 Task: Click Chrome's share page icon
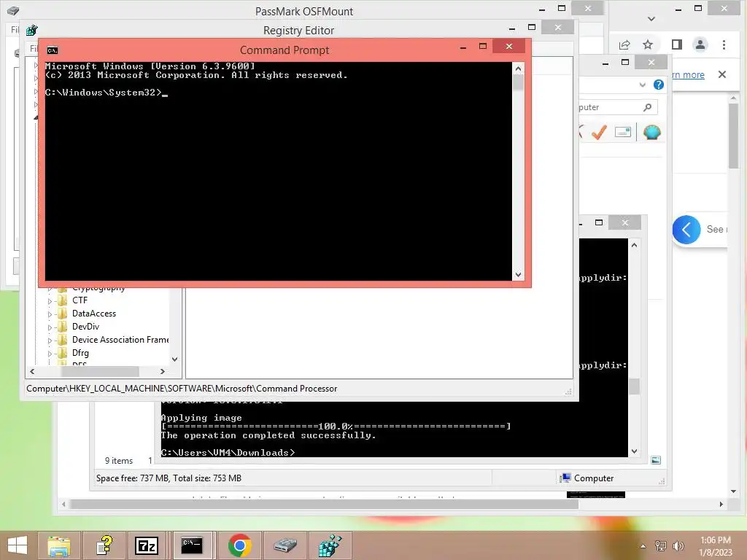click(624, 44)
